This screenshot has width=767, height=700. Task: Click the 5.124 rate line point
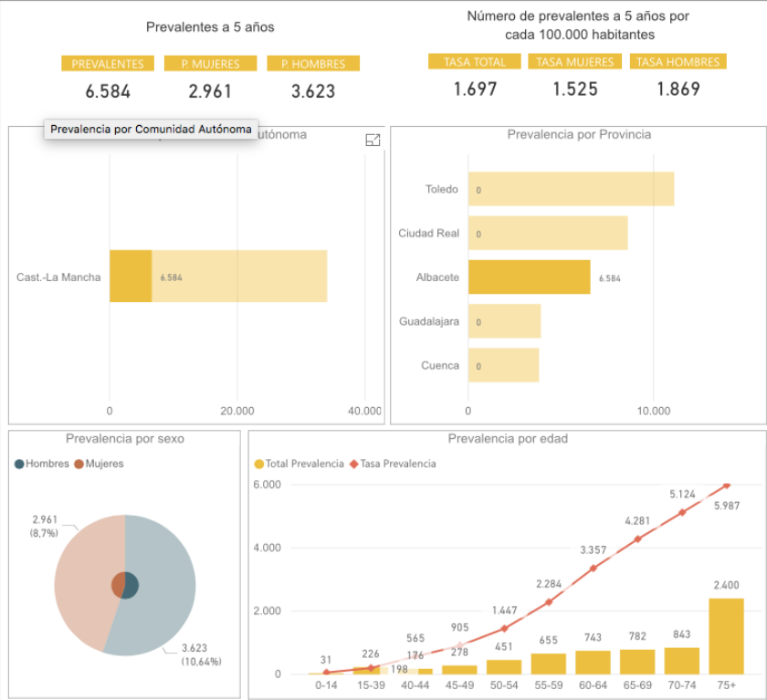click(682, 512)
